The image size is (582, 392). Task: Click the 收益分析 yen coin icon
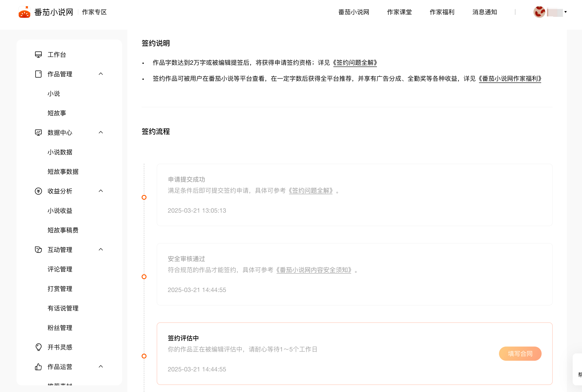click(x=38, y=191)
